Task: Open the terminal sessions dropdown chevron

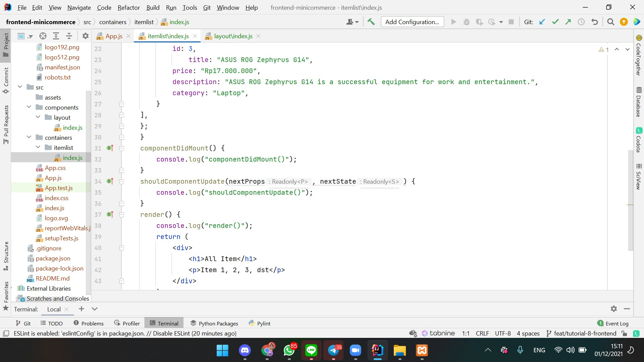Action: click(94, 309)
